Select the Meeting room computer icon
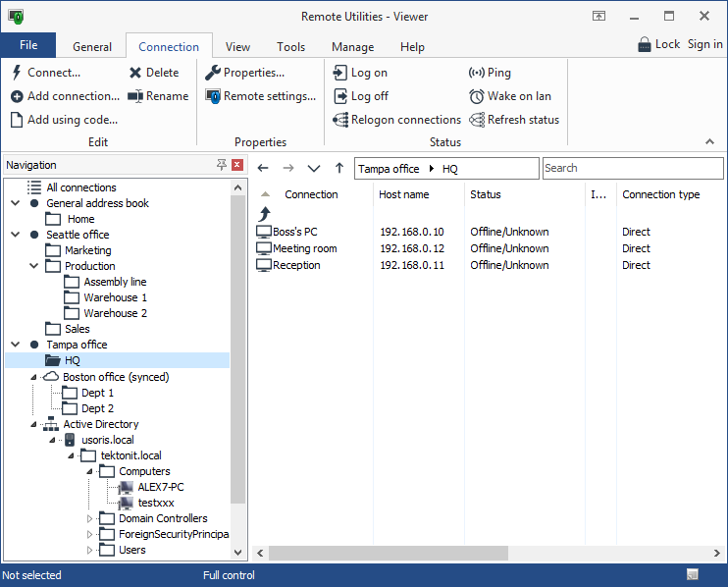Screen dimensions: 728x587 coord(264,248)
